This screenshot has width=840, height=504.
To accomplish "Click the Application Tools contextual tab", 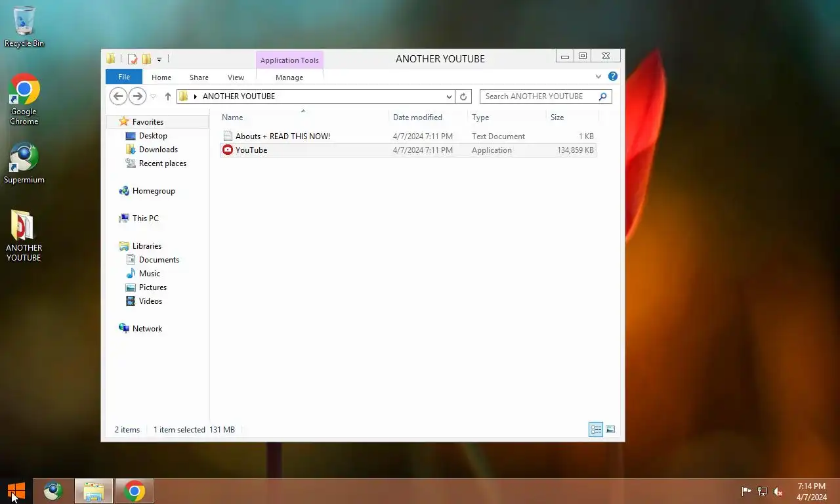I will coord(289,60).
